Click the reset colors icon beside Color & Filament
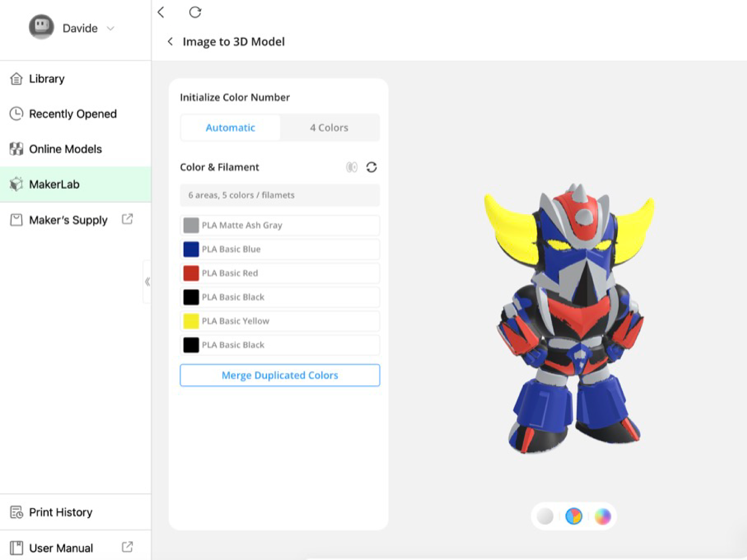The image size is (747, 560). tap(371, 167)
